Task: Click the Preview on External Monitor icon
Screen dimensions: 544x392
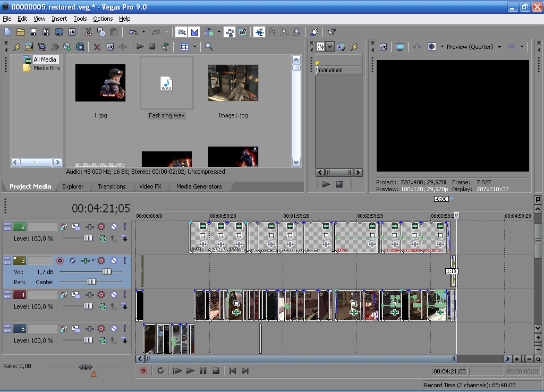Action: point(400,47)
